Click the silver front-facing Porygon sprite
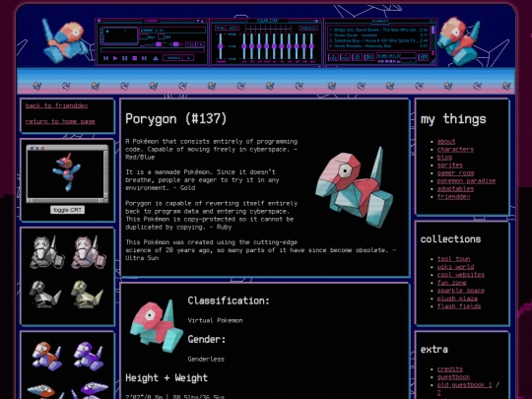 pos(46,252)
